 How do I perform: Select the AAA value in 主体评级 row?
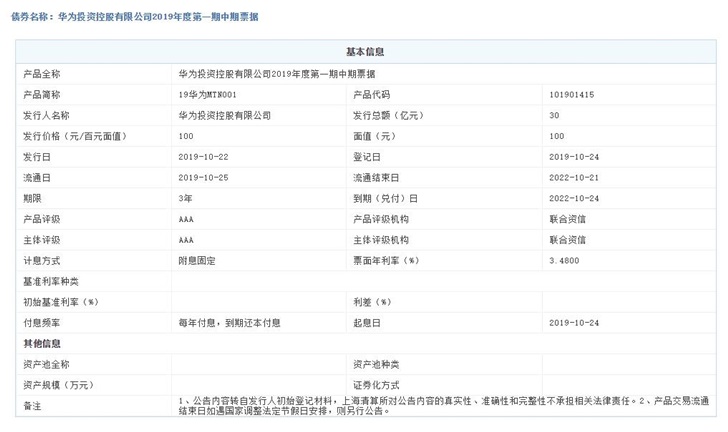186,240
